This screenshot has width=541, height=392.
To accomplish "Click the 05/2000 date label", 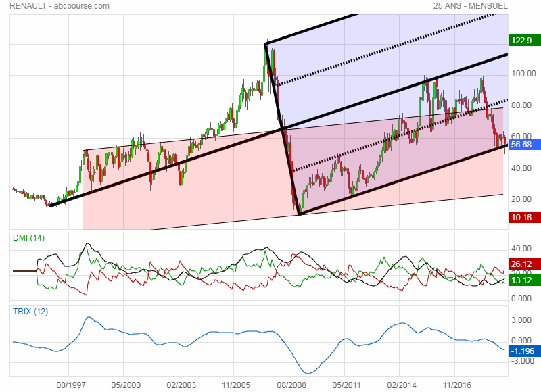I will point(126,385).
